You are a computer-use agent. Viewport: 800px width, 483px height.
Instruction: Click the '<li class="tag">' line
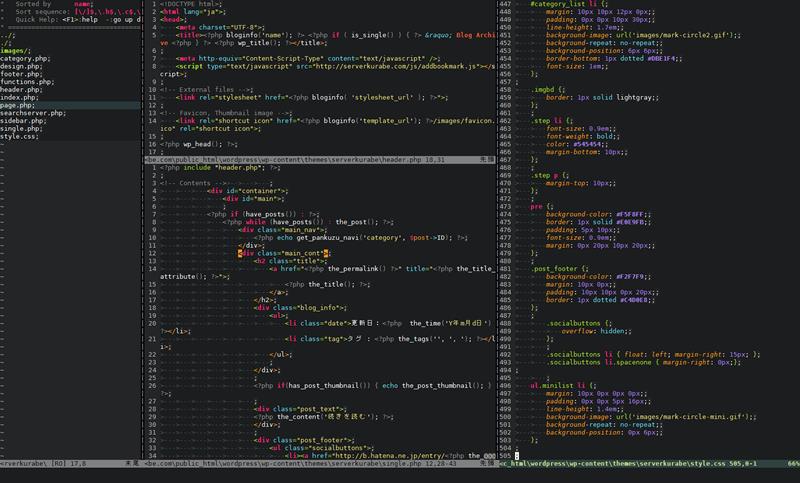390,339
